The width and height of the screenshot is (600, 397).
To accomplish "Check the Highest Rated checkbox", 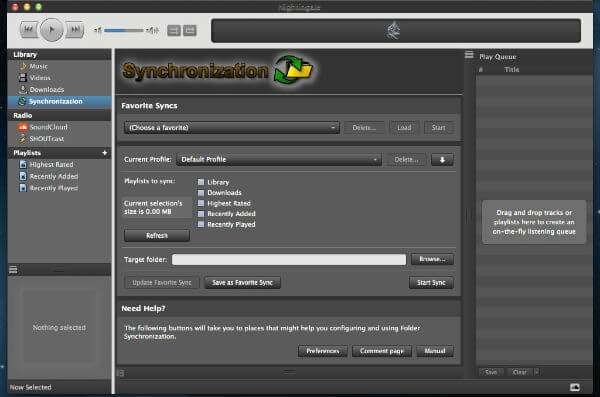I will 201,203.
